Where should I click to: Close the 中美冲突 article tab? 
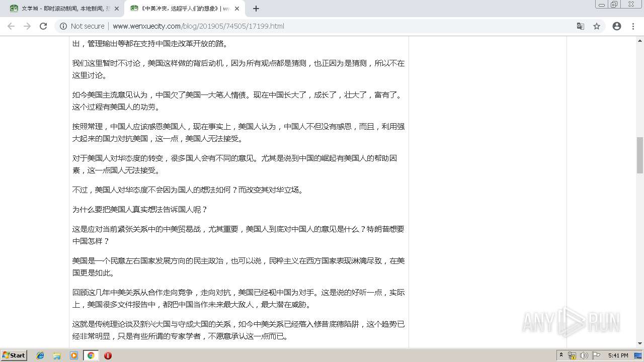pyautogui.click(x=237, y=9)
